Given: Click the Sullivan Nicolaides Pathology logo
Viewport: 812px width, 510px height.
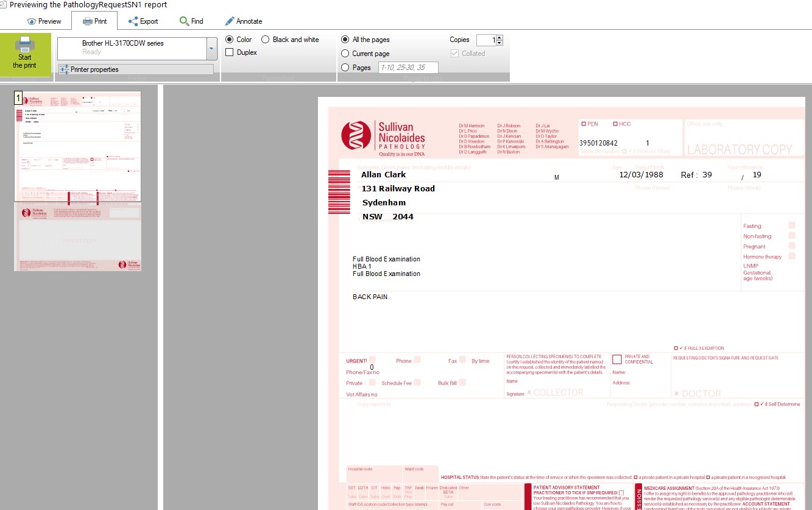Looking at the screenshot, I should pyautogui.click(x=383, y=138).
